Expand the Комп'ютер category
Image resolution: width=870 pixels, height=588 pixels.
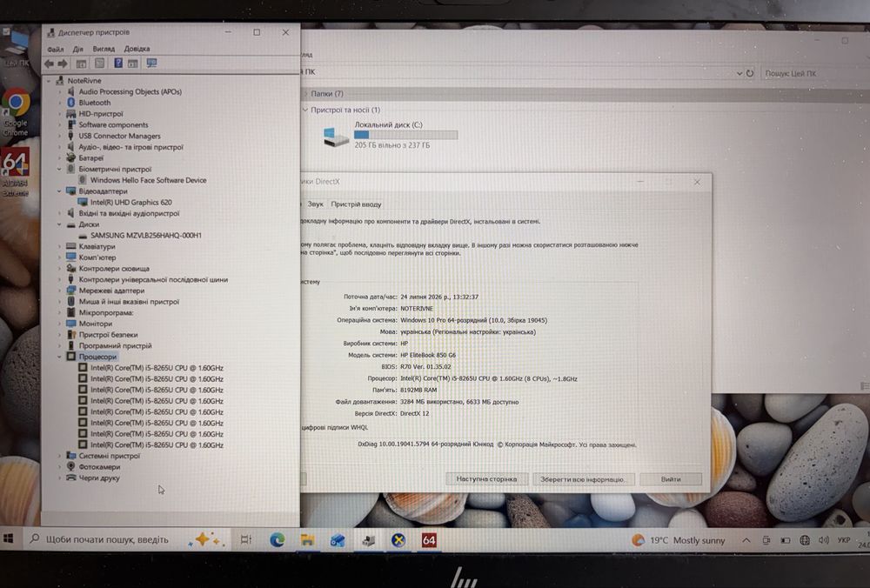click(x=59, y=257)
